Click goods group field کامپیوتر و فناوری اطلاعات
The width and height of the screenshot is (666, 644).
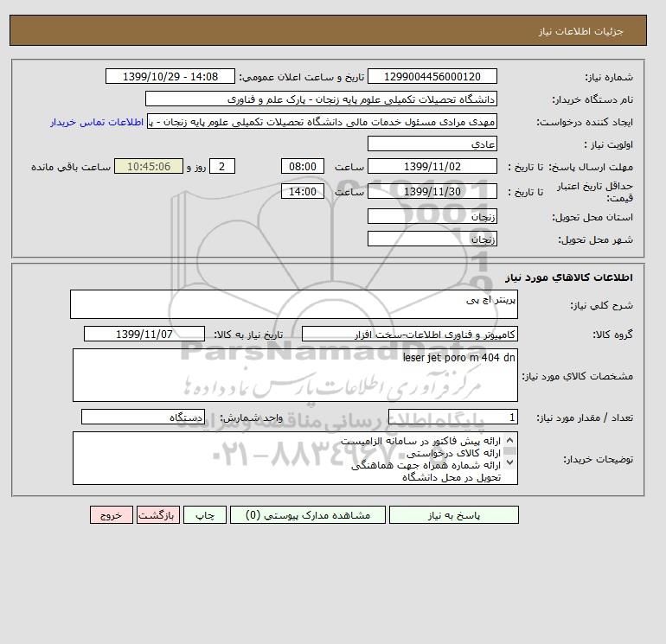(409, 334)
